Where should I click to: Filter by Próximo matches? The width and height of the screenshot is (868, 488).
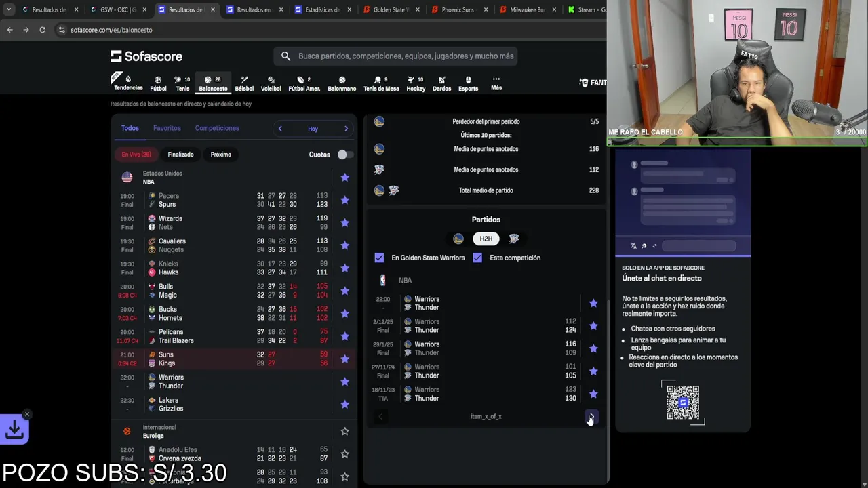tap(221, 155)
